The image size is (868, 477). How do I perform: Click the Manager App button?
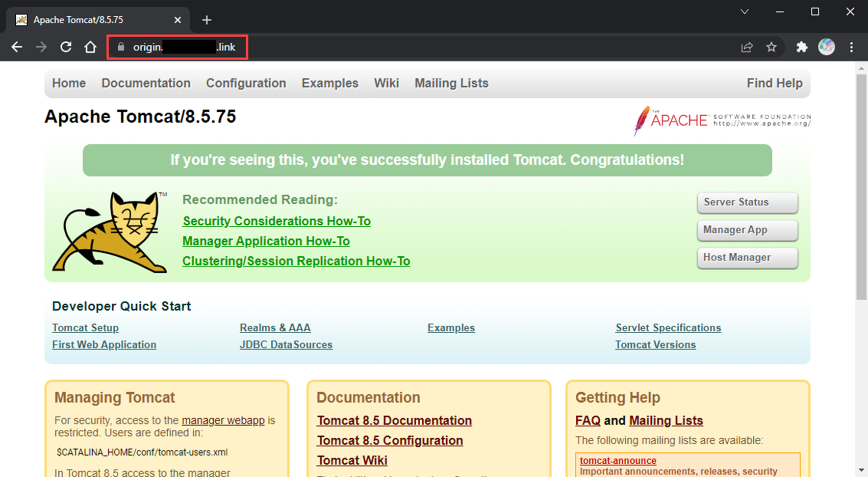point(747,230)
